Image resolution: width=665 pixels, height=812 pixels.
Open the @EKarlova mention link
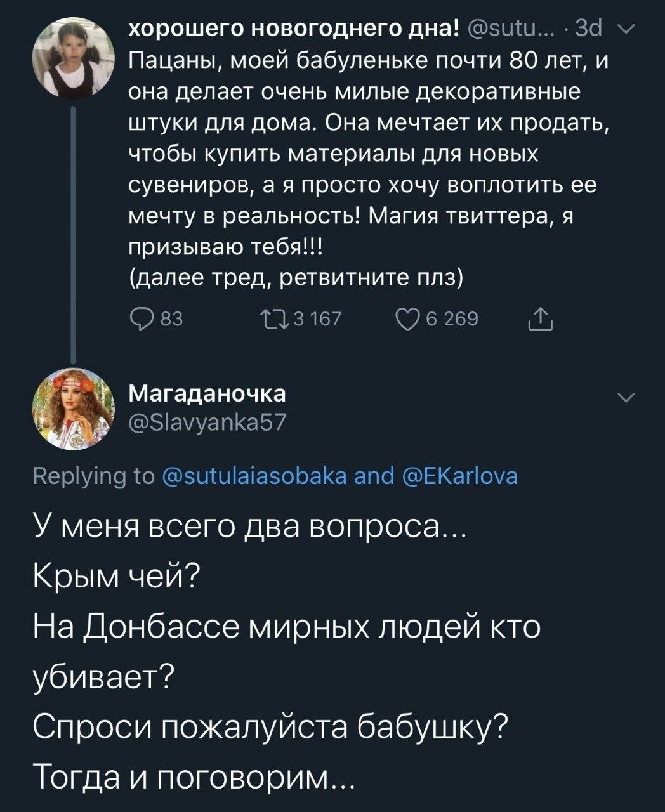(x=459, y=476)
